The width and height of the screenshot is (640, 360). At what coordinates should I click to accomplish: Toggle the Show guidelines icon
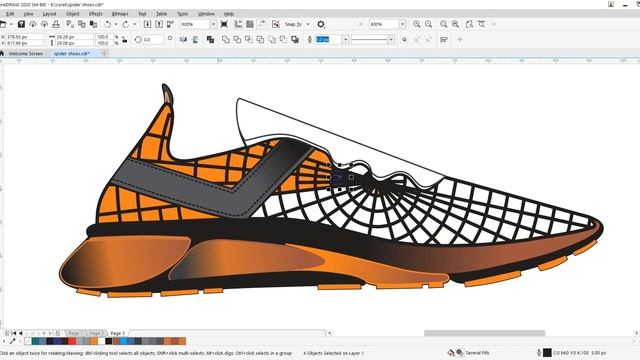pyautogui.click(x=262, y=24)
